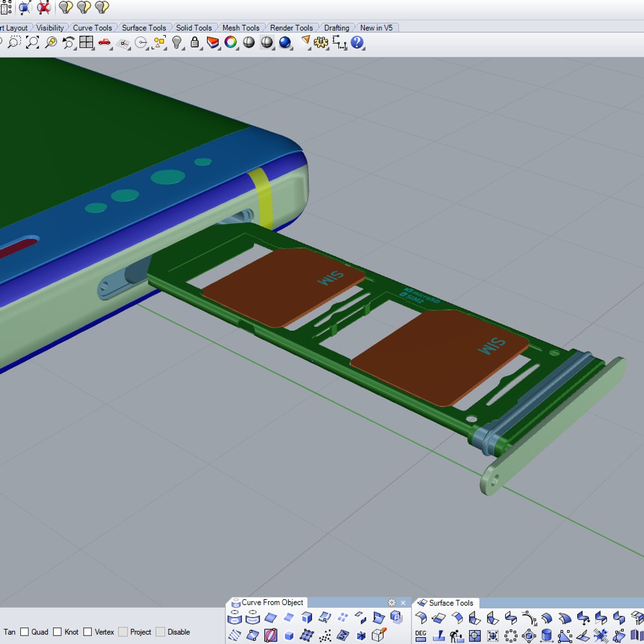Select the light green SIM tray end cap
This screenshot has width=644, height=644.
pyautogui.click(x=552, y=425)
